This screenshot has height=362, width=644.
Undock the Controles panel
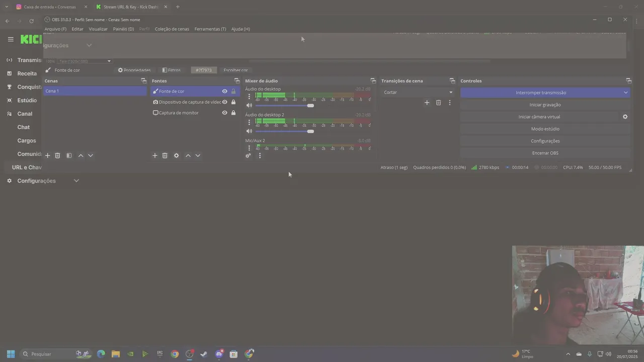point(628,81)
